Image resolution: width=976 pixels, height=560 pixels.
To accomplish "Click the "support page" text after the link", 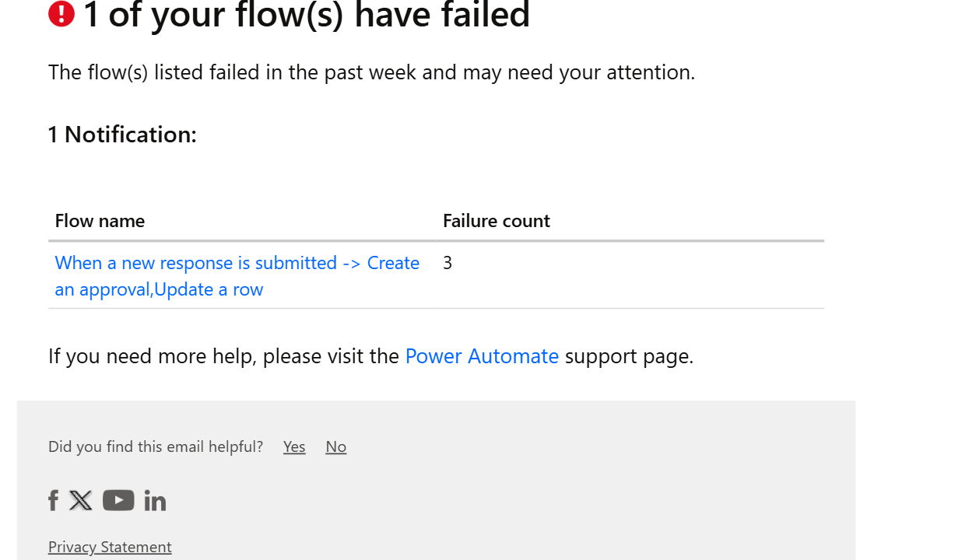I will (629, 356).
